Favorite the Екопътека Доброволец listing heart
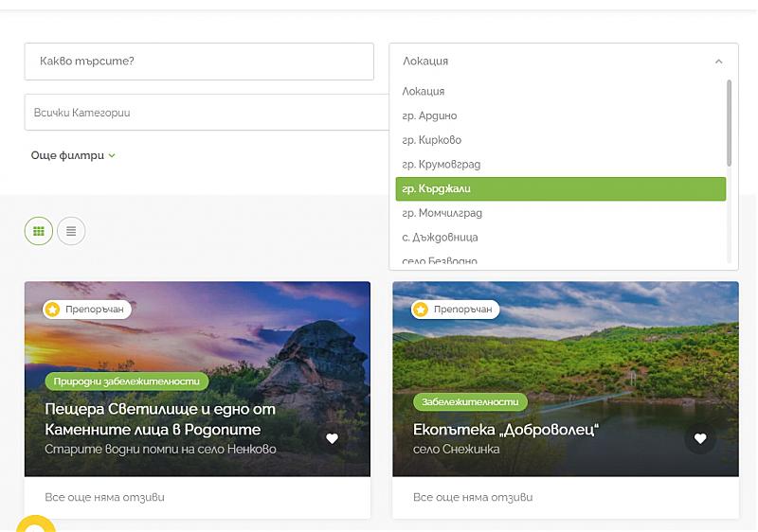 [x=700, y=438]
